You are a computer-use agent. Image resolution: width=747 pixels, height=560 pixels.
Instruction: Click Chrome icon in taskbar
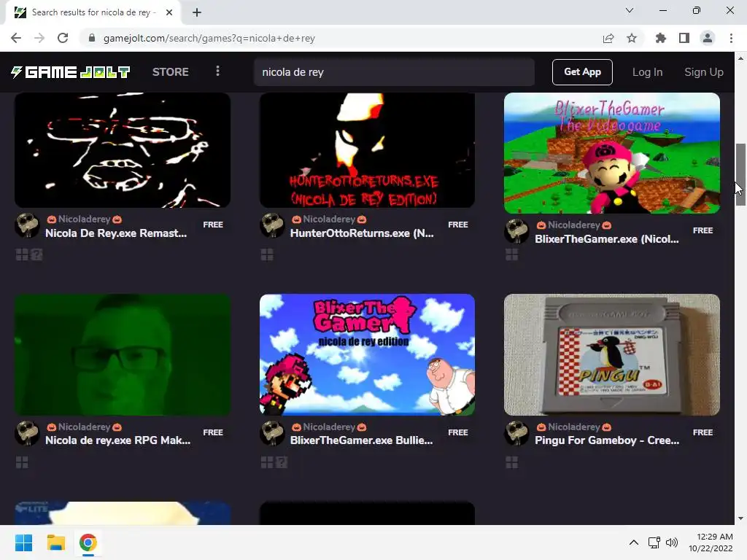point(88,542)
